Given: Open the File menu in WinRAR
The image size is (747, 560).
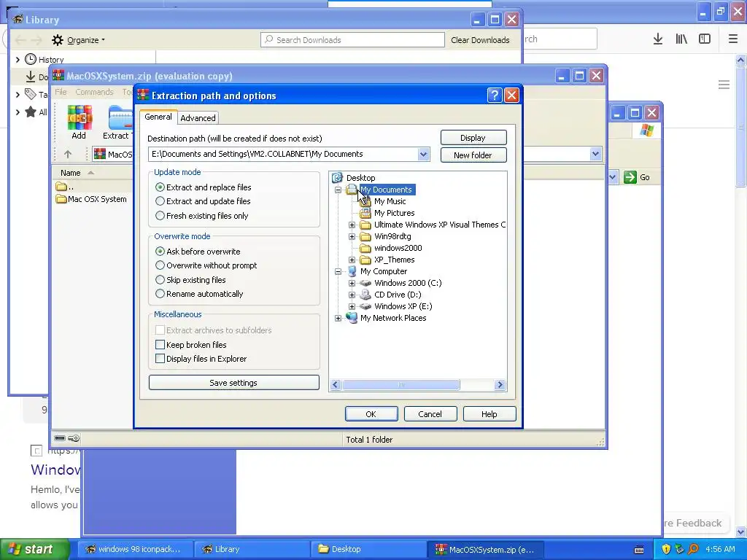Looking at the screenshot, I should [61, 92].
